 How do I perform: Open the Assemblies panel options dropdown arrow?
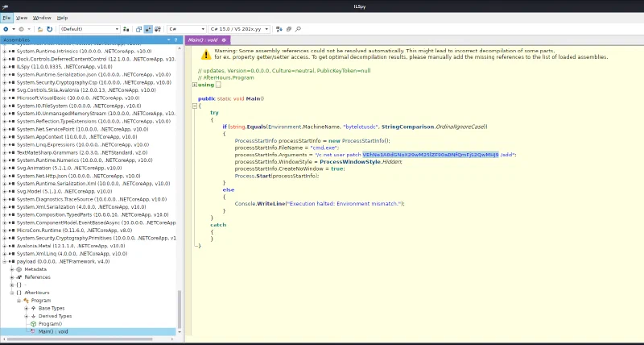click(x=169, y=39)
